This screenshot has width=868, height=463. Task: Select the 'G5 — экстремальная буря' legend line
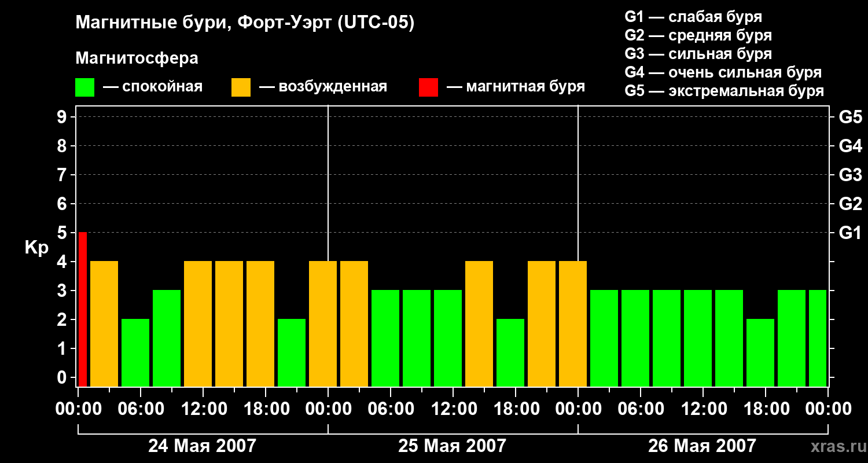click(x=724, y=91)
